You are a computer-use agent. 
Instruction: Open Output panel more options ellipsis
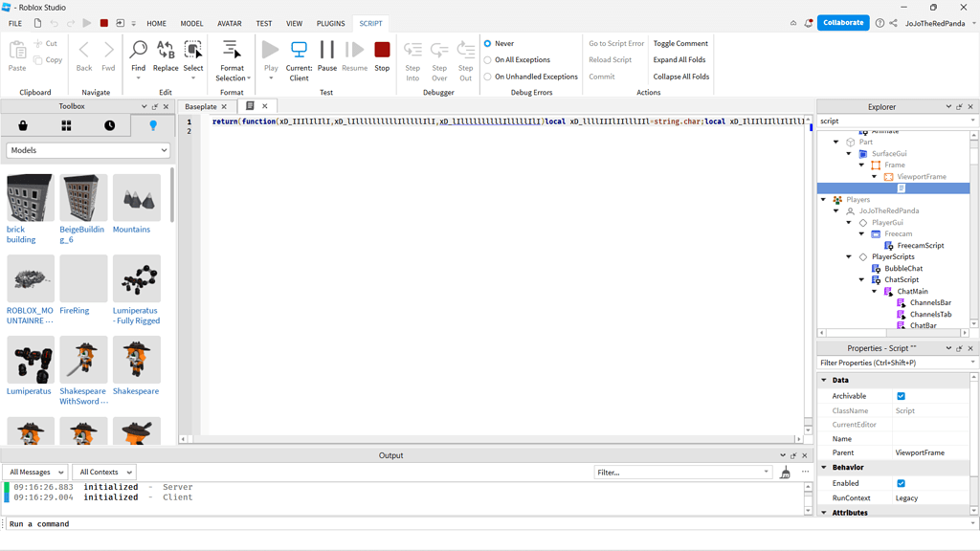click(x=805, y=473)
